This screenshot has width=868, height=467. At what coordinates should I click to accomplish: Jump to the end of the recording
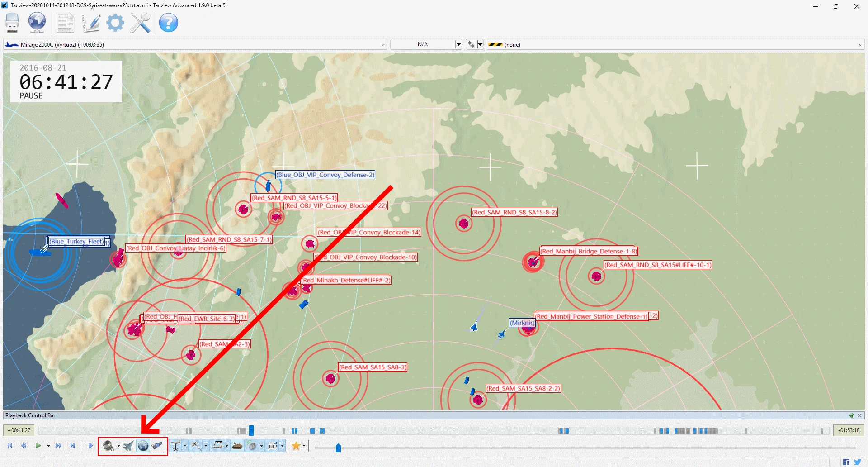click(x=72, y=446)
